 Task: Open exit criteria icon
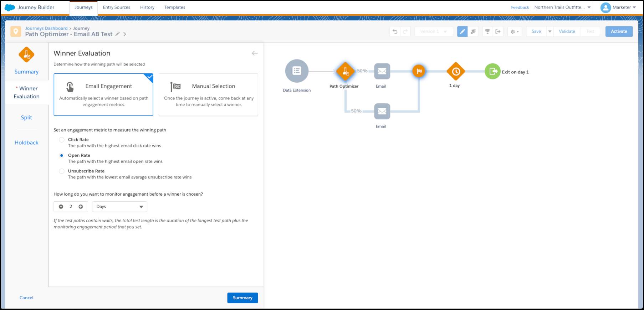pyautogui.click(x=498, y=31)
